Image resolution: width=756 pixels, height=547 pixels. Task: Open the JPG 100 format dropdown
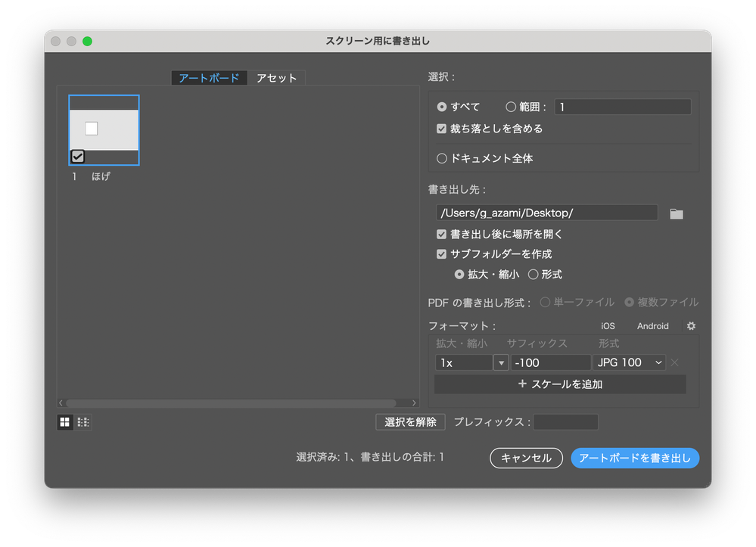point(629,362)
